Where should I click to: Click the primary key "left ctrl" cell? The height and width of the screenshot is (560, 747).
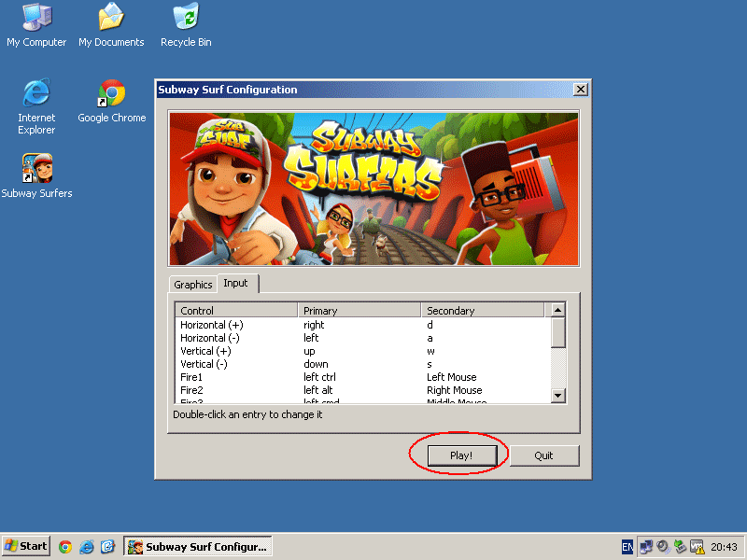[x=319, y=377]
